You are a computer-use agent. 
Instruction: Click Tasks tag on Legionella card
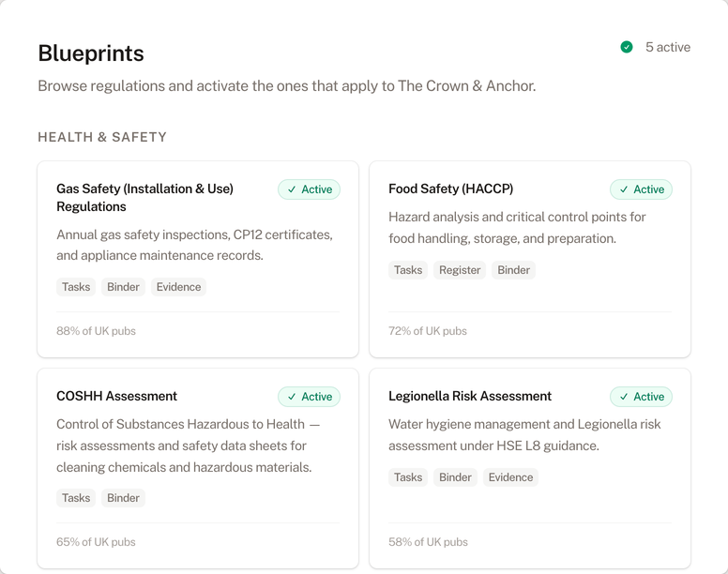tap(408, 477)
